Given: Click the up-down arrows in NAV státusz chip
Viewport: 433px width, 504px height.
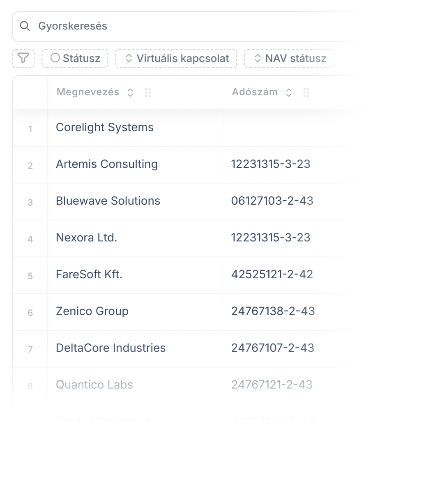Looking at the screenshot, I should click(x=258, y=58).
